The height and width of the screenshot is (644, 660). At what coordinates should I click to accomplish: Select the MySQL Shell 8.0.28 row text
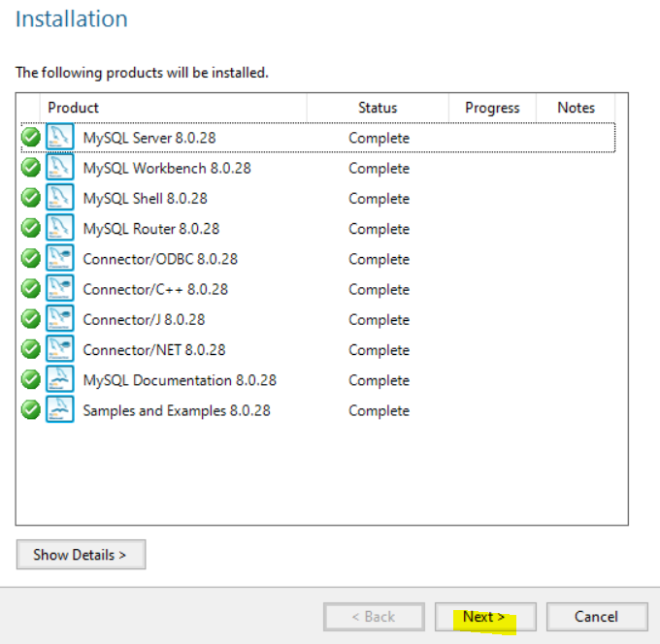pyautogui.click(x=146, y=199)
